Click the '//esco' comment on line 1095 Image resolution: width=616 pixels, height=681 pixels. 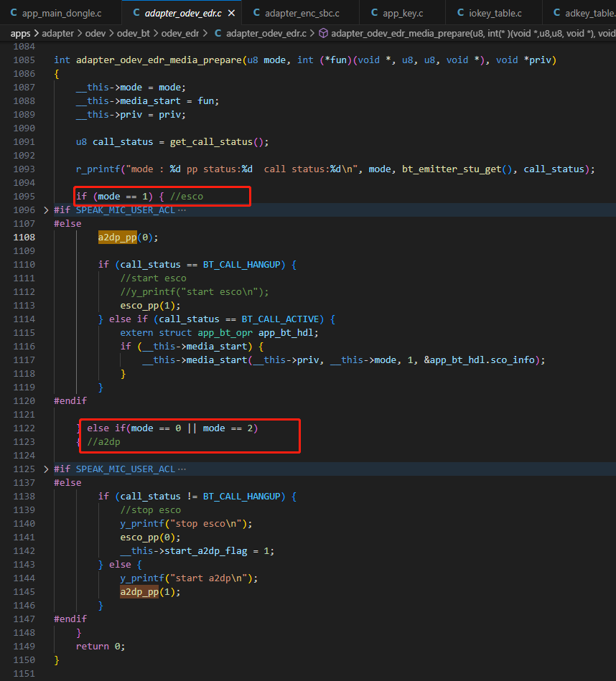(x=187, y=197)
